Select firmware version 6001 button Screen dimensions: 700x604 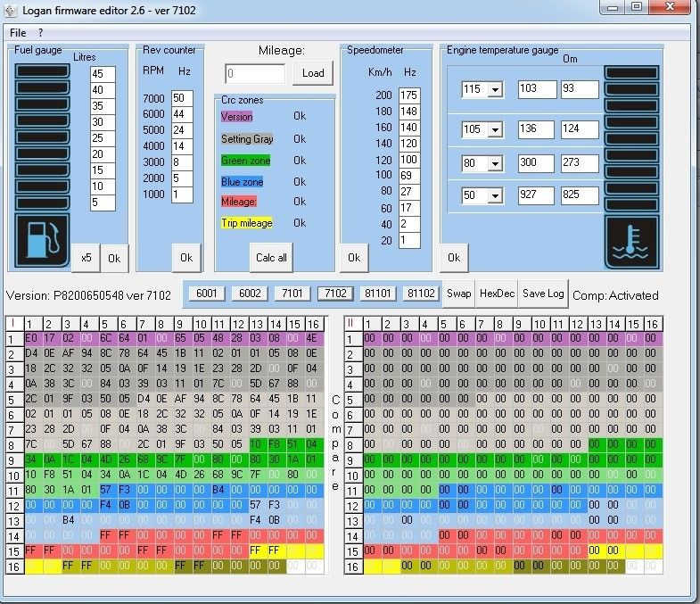[206, 294]
